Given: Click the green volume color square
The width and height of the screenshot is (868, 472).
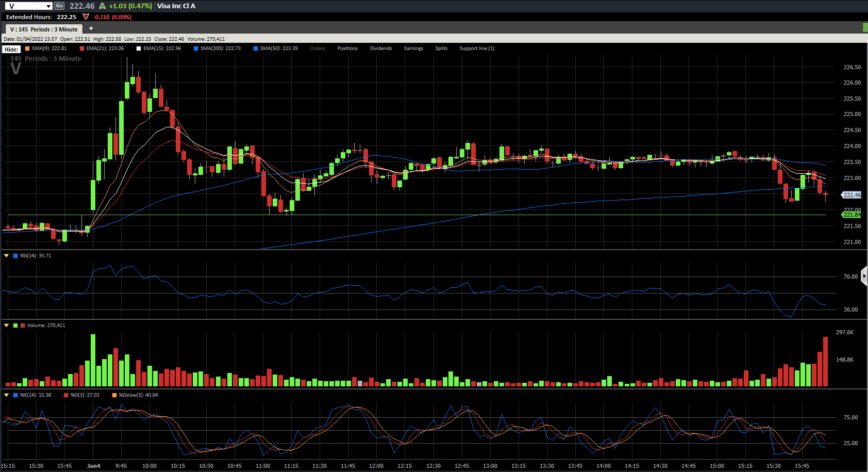Looking at the screenshot, I should [15, 325].
